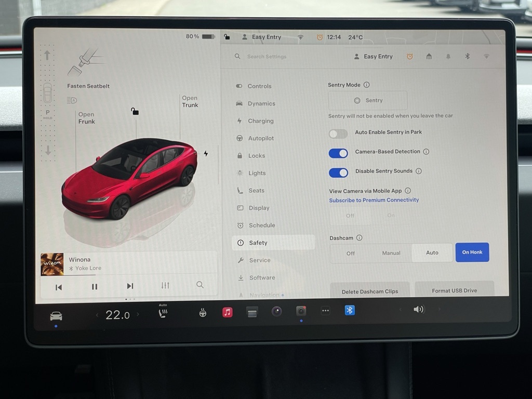Tap the car controls icon
532x399 pixels.
56,316
